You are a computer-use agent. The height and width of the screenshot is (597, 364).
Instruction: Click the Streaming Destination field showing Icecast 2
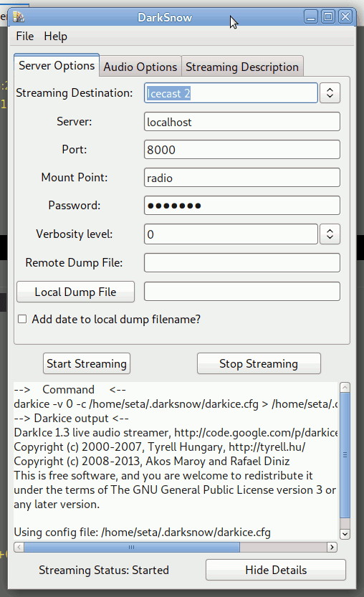[231, 93]
